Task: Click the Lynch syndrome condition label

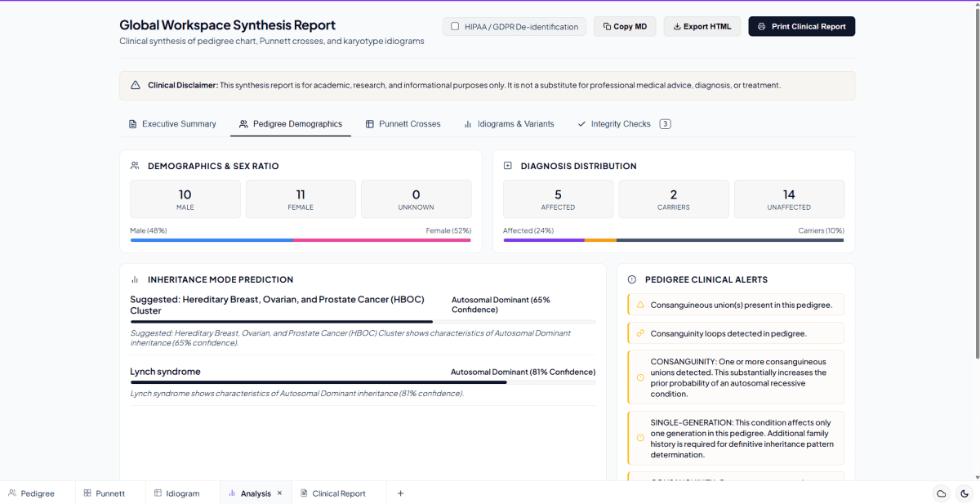Action: click(x=165, y=372)
